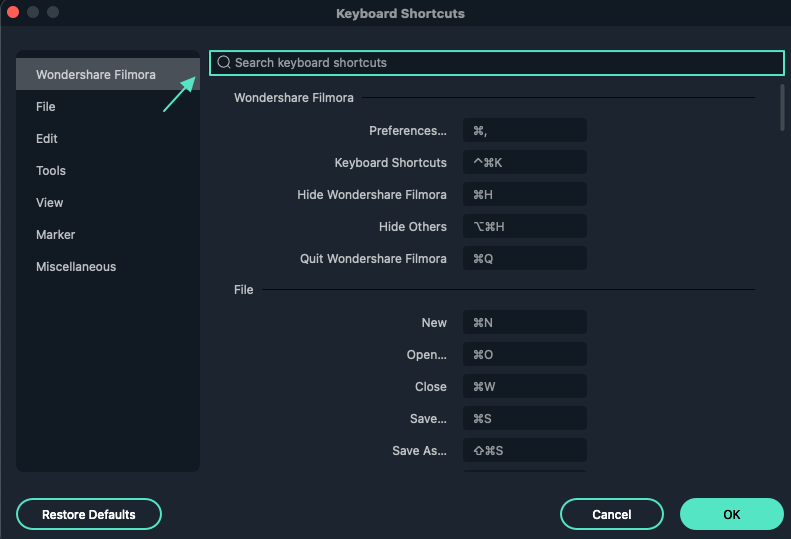
Task: Edit the Hide Wondershare Filmora shortcut
Action: (x=525, y=195)
